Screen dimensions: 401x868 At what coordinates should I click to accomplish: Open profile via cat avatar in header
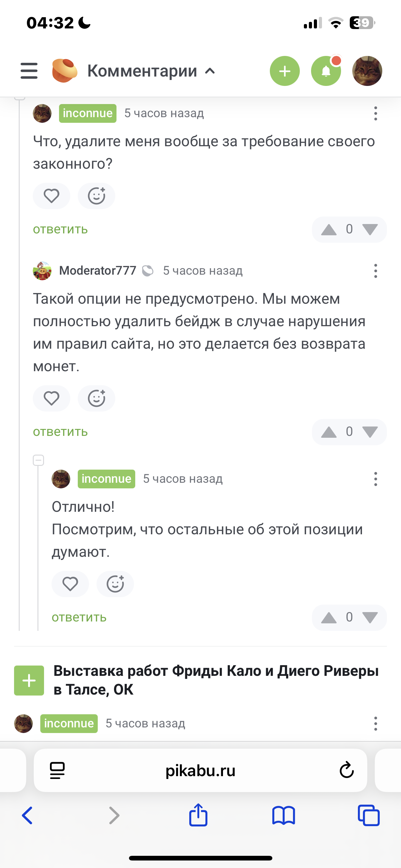367,71
